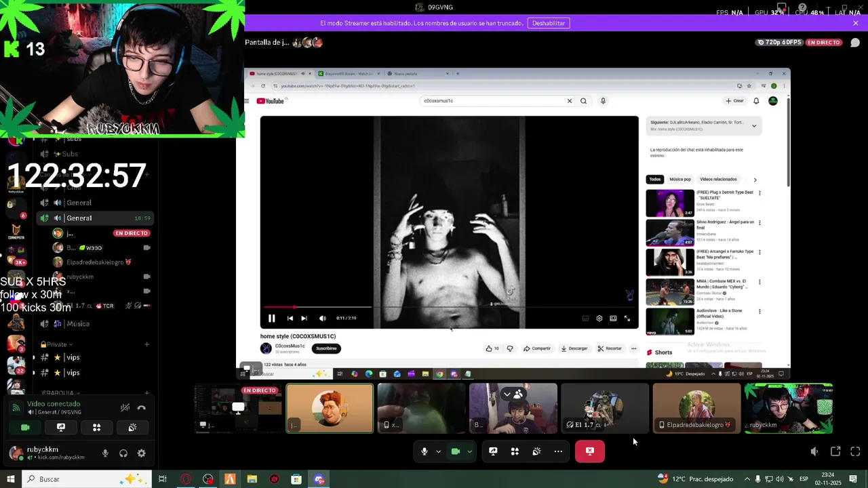This screenshot has height=488, width=868.
Task: Click YouTube voice search microphone
Action: pos(603,101)
